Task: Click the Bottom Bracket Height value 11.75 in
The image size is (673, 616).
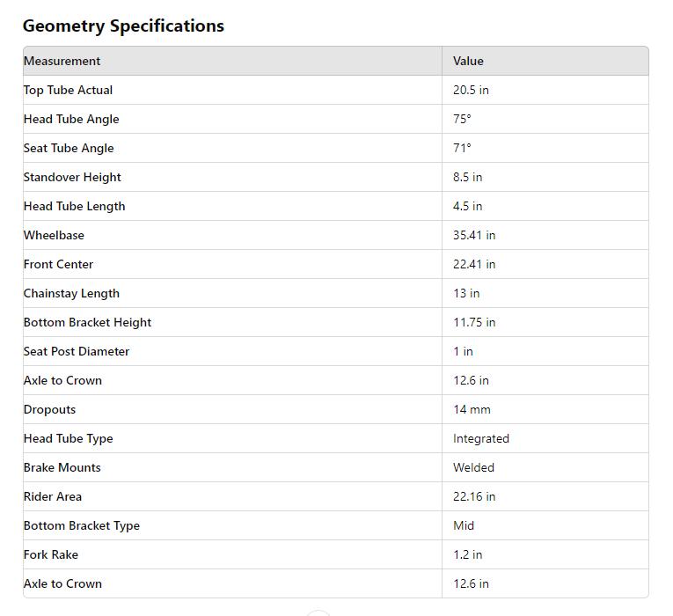Action: point(474,322)
